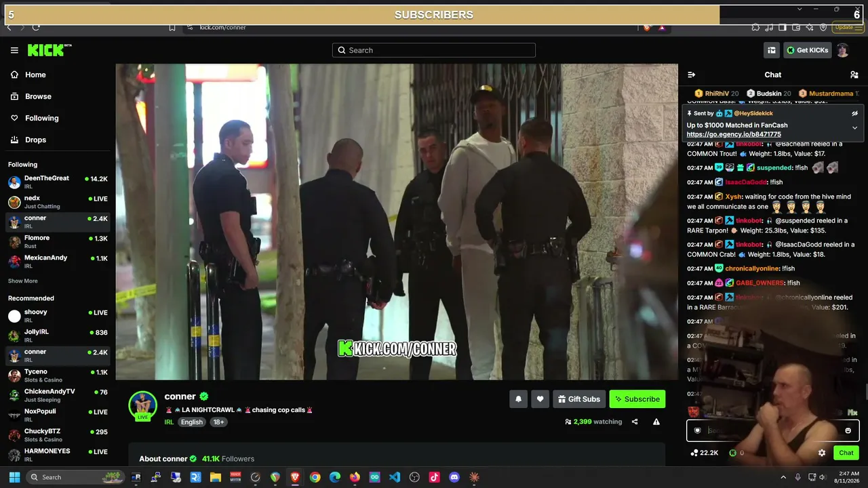Open Firefox from the taskbar
Viewport: 868px width, 488px height.
pyautogui.click(x=355, y=477)
